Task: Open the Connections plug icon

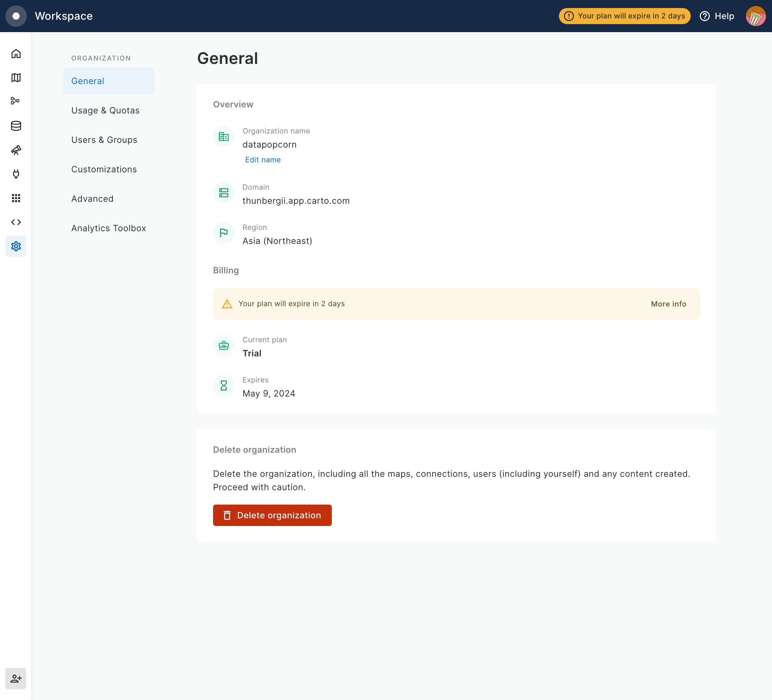Action: point(16,174)
